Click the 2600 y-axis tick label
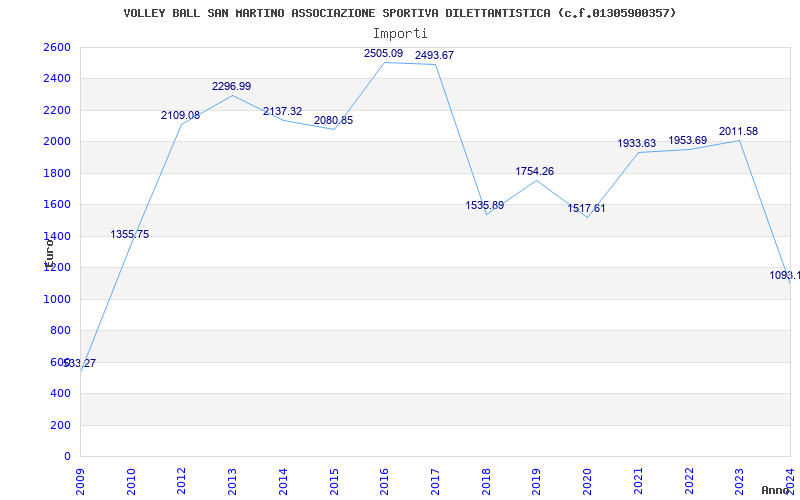Screen dimensions: 800x500 tap(57, 47)
